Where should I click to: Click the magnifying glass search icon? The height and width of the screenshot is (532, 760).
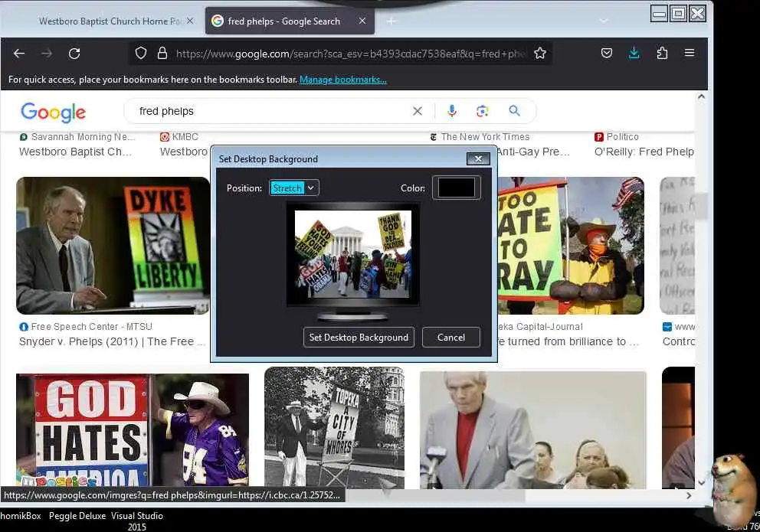click(514, 111)
